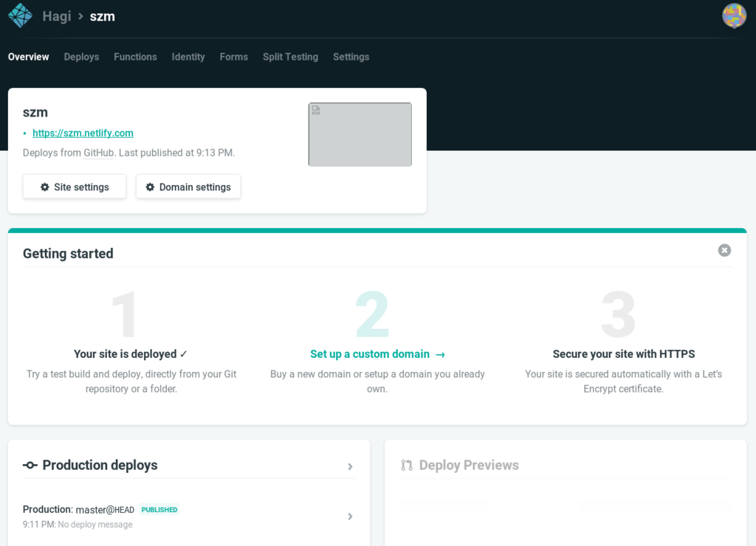This screenshot has height=546, width=756.
Task: Click Production: master@HEAD deploy text
Action: click(x=78, y=509)
